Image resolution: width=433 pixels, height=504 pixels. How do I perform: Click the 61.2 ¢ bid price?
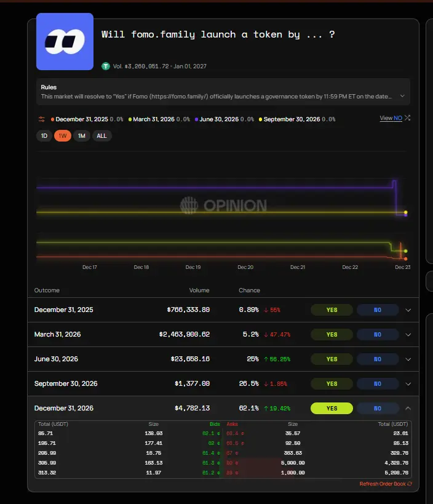(x=211, y=473)
